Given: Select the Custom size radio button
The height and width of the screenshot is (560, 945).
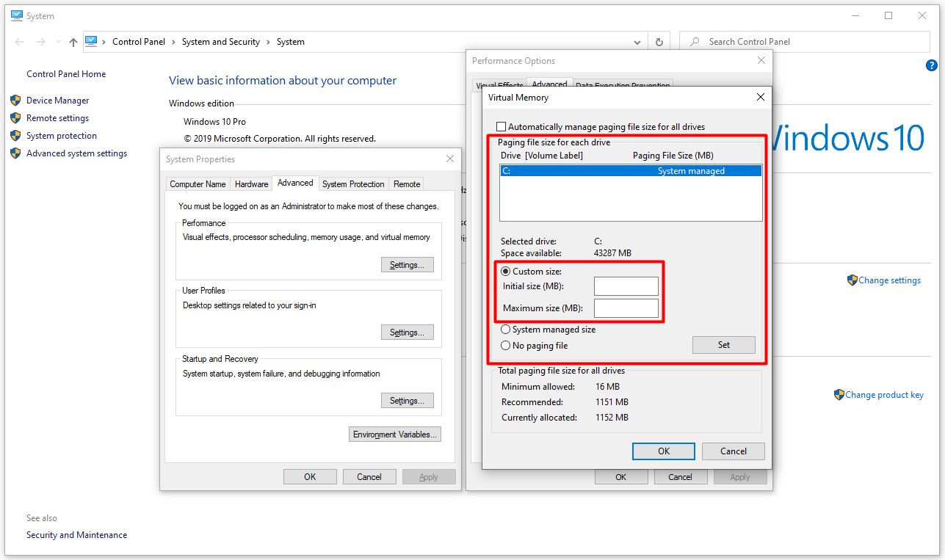Looking at the screenshot, I should coord(505,272).
